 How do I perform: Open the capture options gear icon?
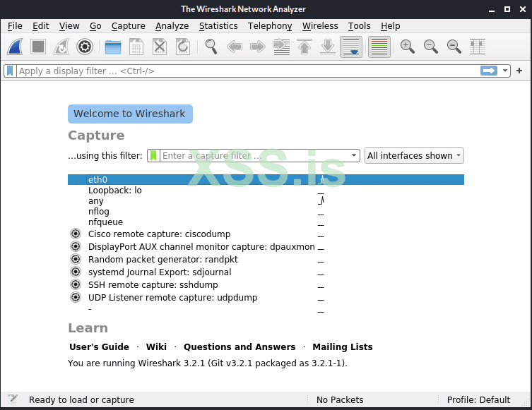pos(85,47)
